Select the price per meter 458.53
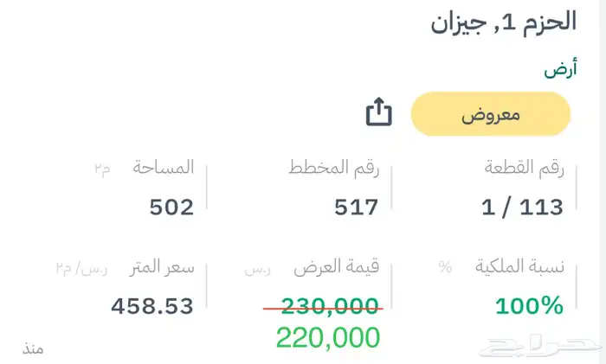The width and height of the screenshot is (606, 364). point(152,305)
